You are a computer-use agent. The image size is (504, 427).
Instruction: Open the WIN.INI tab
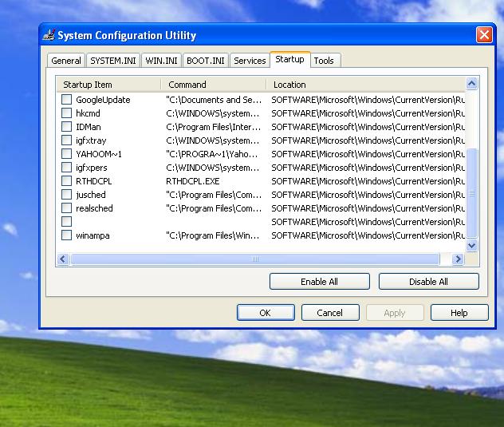(161, 61)
